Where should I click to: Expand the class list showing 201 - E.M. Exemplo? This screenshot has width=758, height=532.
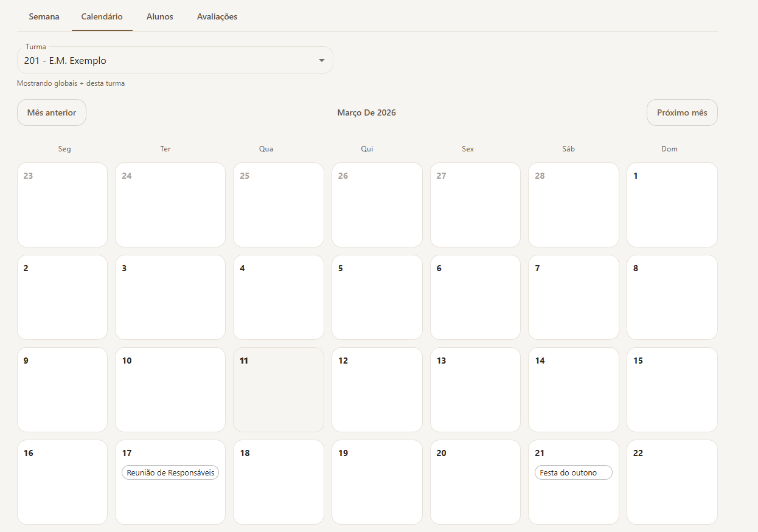click(175, 60)
